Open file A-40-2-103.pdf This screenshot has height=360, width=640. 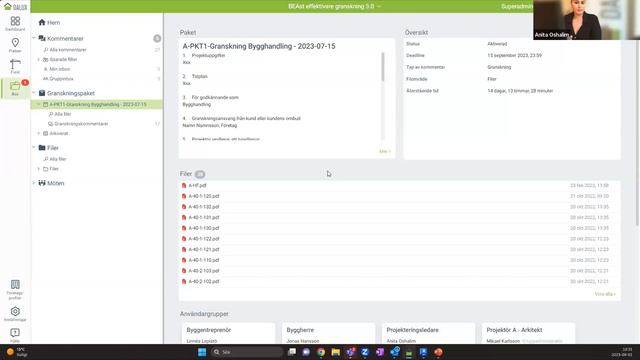pos(204,271)
